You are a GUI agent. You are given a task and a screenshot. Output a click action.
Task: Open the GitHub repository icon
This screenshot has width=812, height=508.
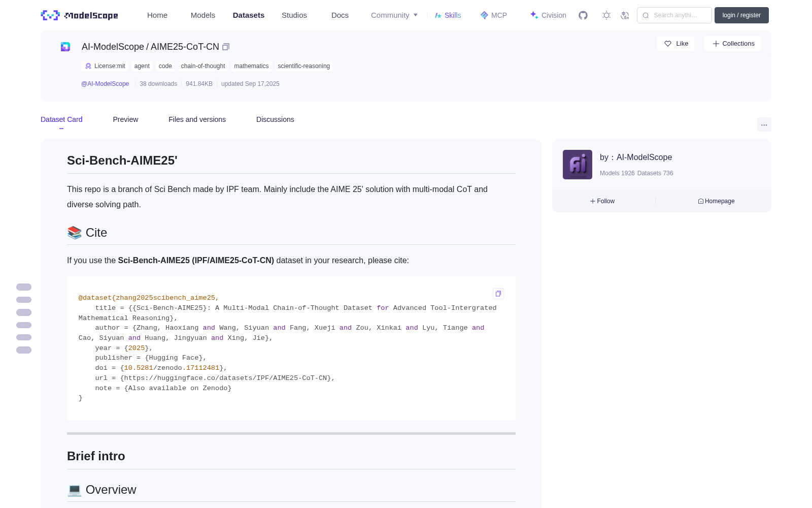583,15
